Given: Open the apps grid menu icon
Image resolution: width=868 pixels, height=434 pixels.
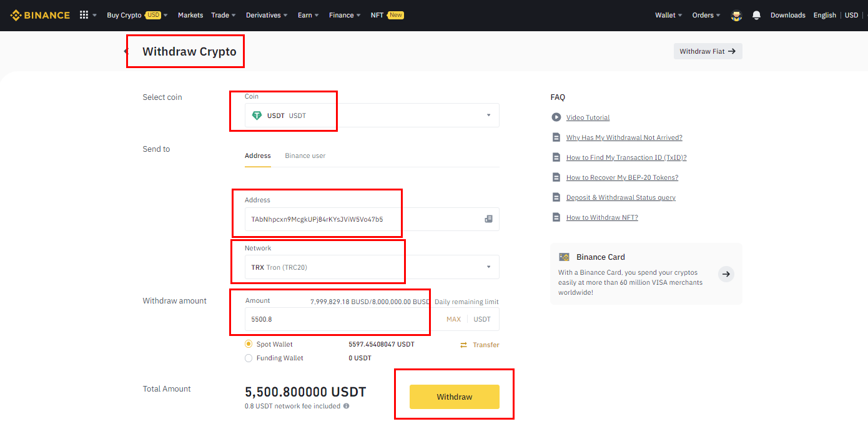Looking at the screenshot, I should click(x=84, y=15).
